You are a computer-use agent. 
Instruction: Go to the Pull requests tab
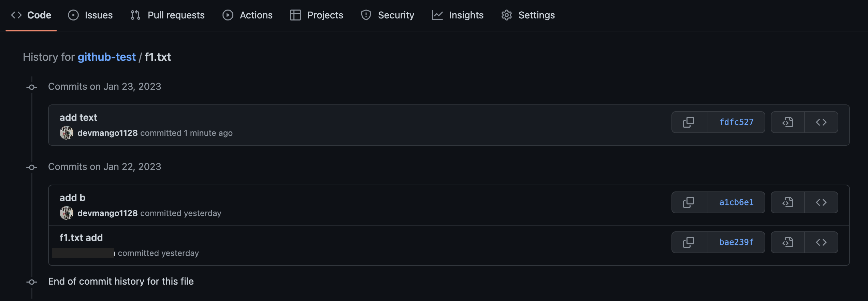(x=168, y=15)
